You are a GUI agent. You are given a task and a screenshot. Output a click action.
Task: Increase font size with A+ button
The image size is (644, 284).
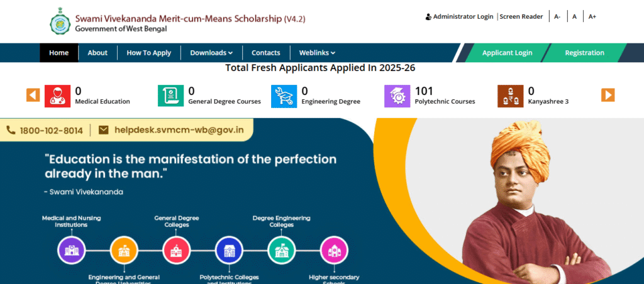pyautogui.click(x=592, y=16)
